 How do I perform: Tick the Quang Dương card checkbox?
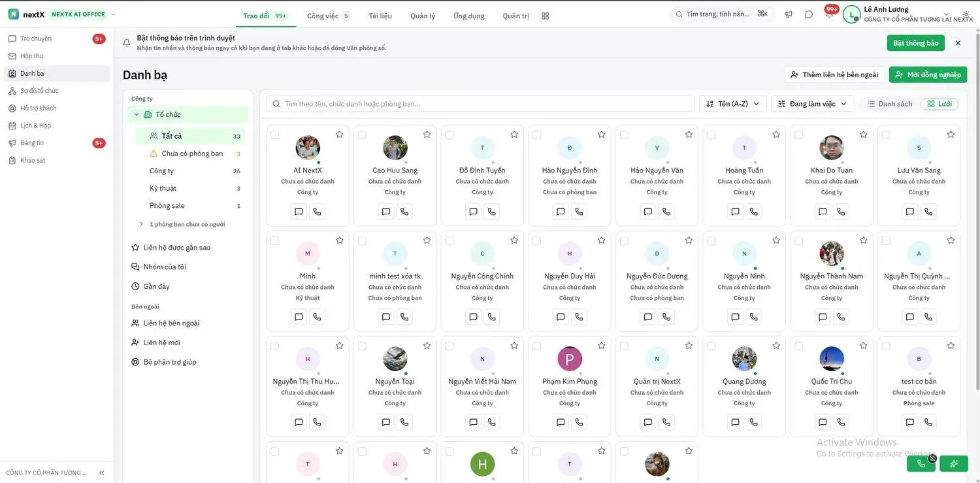711,346
